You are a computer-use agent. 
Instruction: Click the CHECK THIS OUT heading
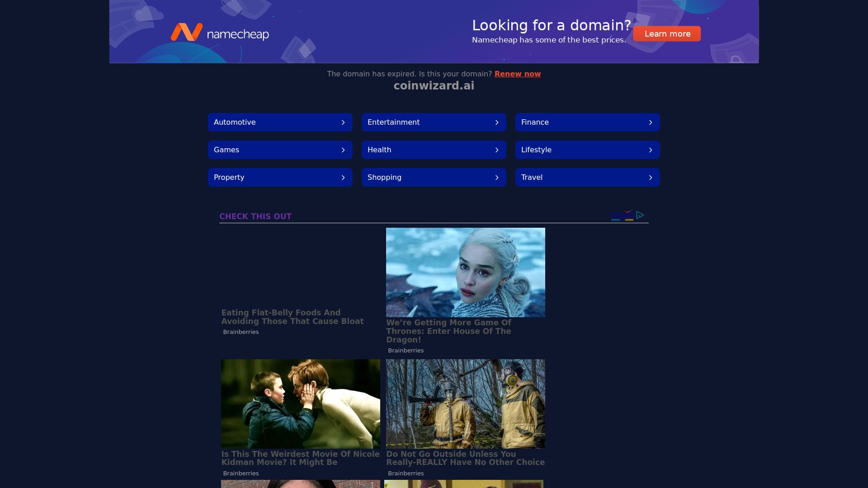(255, 216)
